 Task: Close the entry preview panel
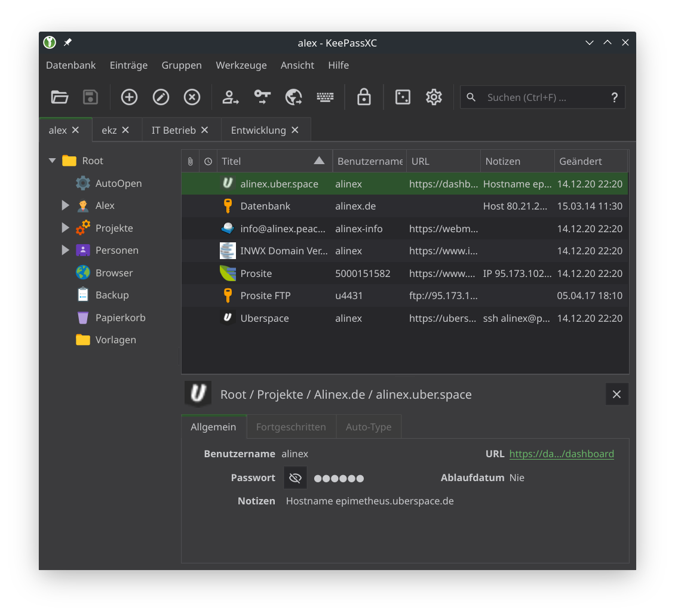point(616,395)
